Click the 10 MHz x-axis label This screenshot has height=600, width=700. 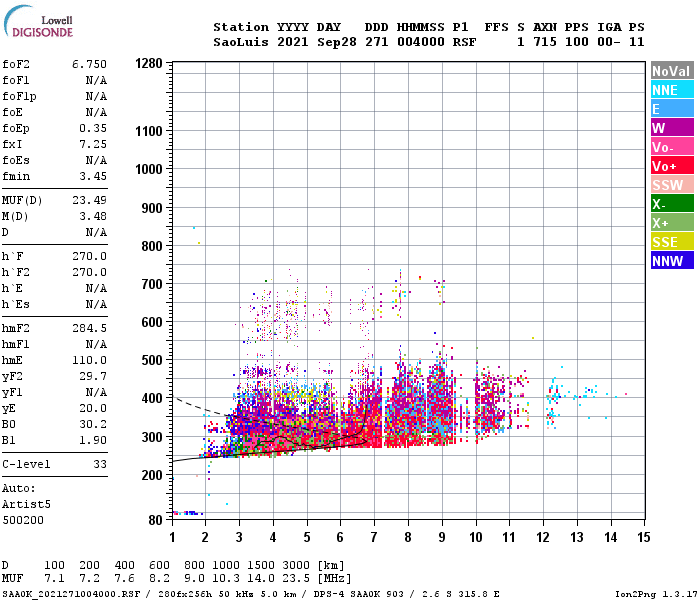475,537
